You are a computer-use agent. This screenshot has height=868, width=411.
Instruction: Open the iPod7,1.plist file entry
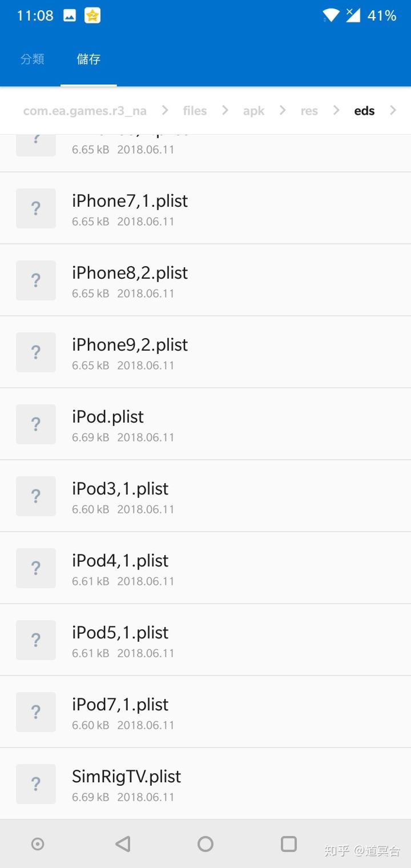pyautogui.click(x=205, y=712)
